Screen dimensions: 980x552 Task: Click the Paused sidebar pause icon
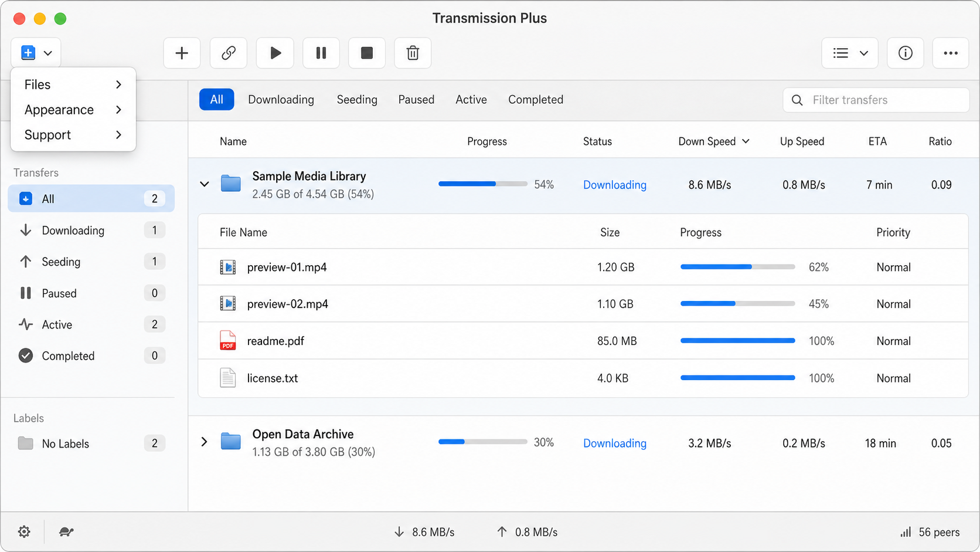point(26,293)
